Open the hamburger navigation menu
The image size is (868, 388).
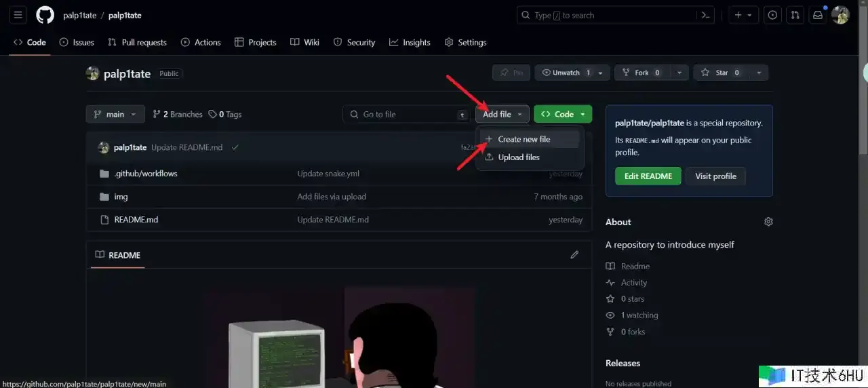click(x=18, y=15)
